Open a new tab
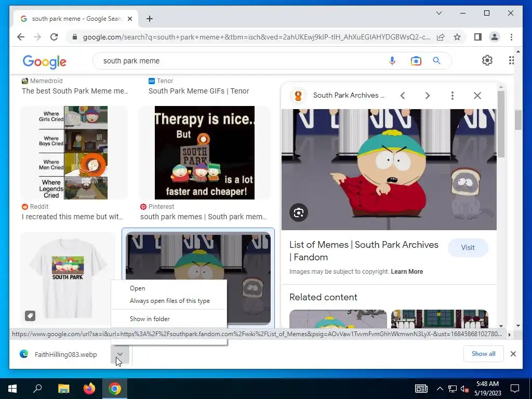Image resolution: width=532 pixels, height=399 pixels. click(x=150, y=19)
